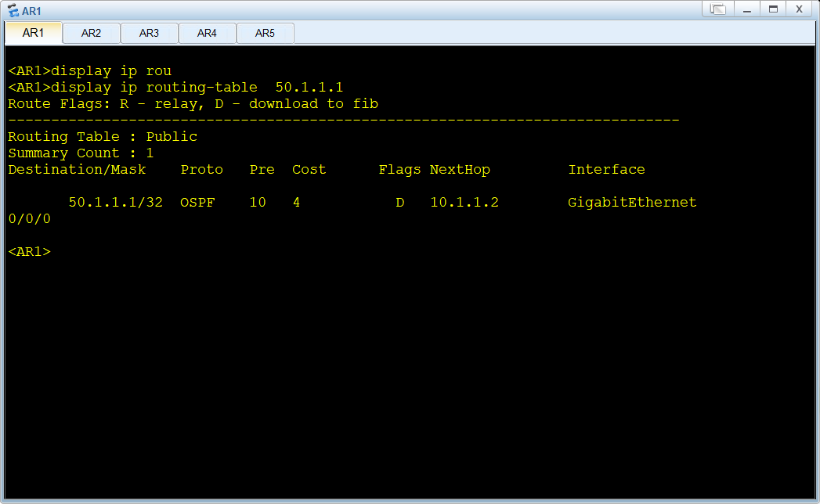This screenshot has height=504, width=820.
Task: Click the AR1 application icon in title bar
Action: (x=13, y=10)
